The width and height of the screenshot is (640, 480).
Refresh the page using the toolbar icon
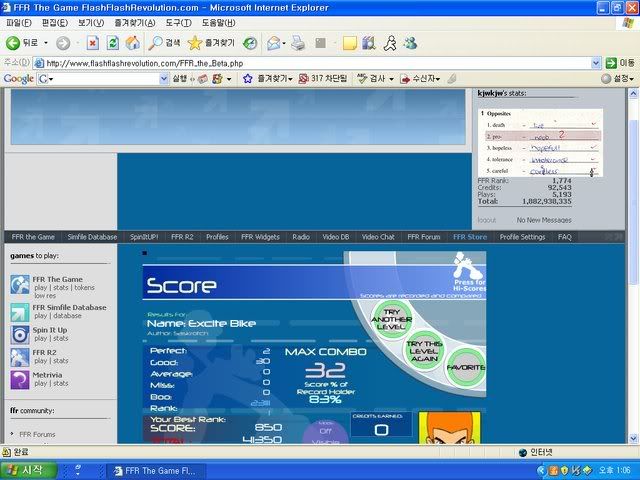coord(113,43)
